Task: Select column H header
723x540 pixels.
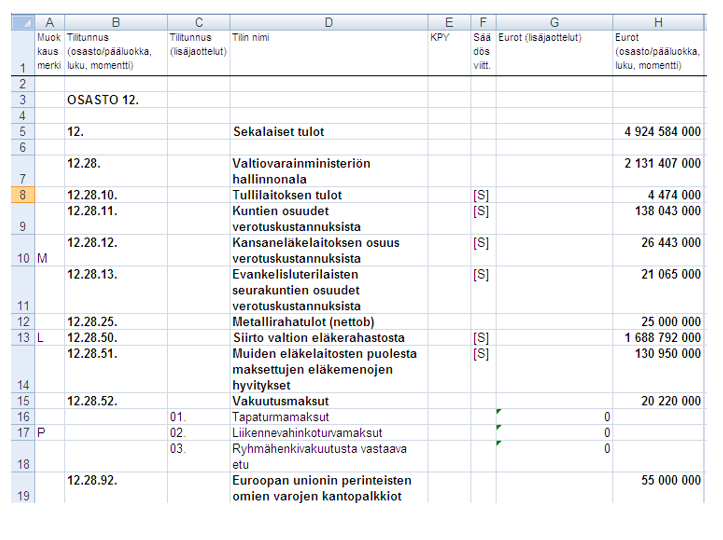Action: click(657, 22)
